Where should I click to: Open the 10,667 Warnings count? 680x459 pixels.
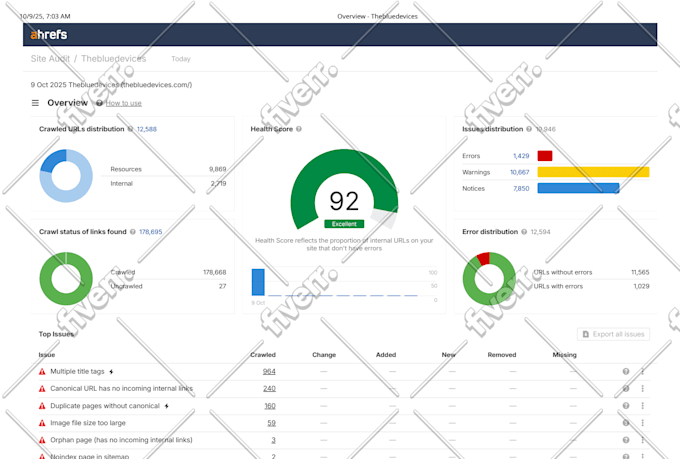(520, 172)
